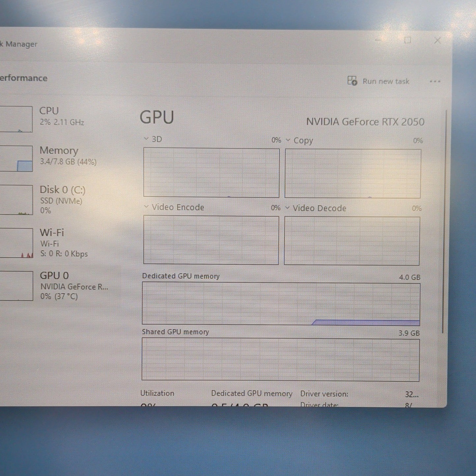Viewport: 476px width, 476px height.
Task: Click the 3D utilization graph
Action: pos(211,173)
